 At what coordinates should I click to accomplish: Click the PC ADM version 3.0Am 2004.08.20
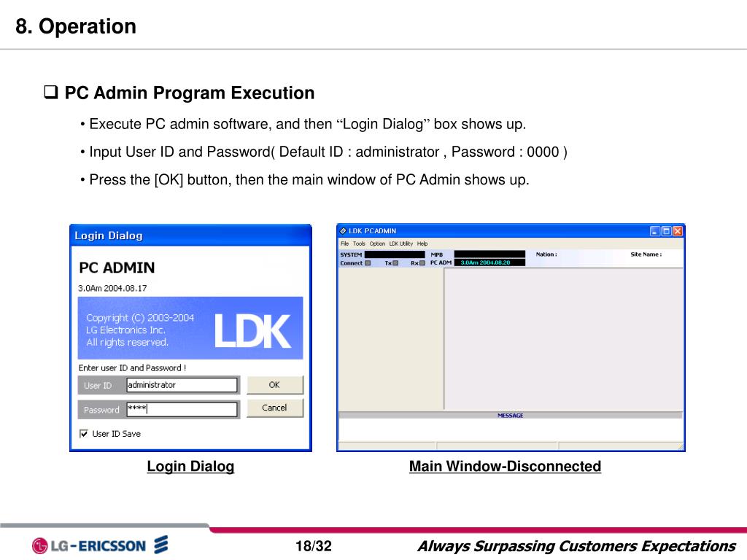tap(489, 262)
